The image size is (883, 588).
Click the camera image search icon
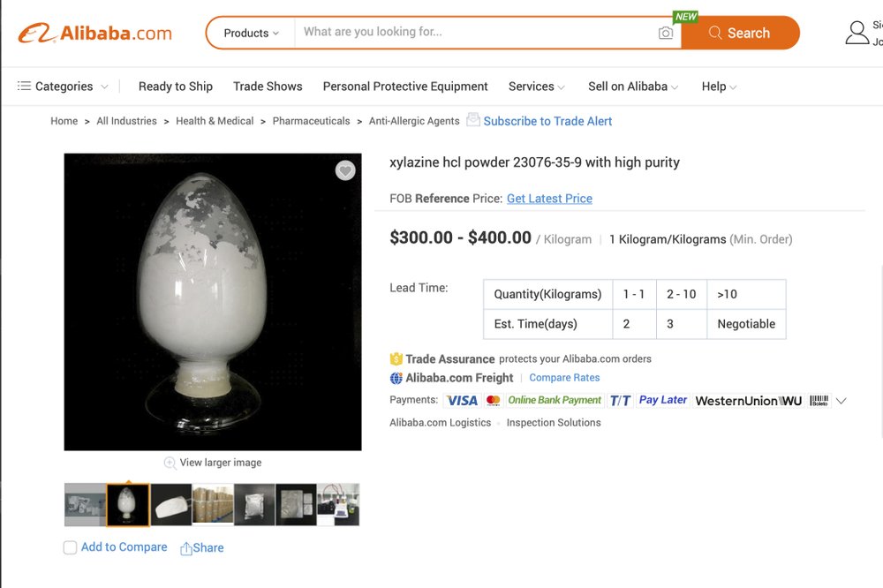666,33
